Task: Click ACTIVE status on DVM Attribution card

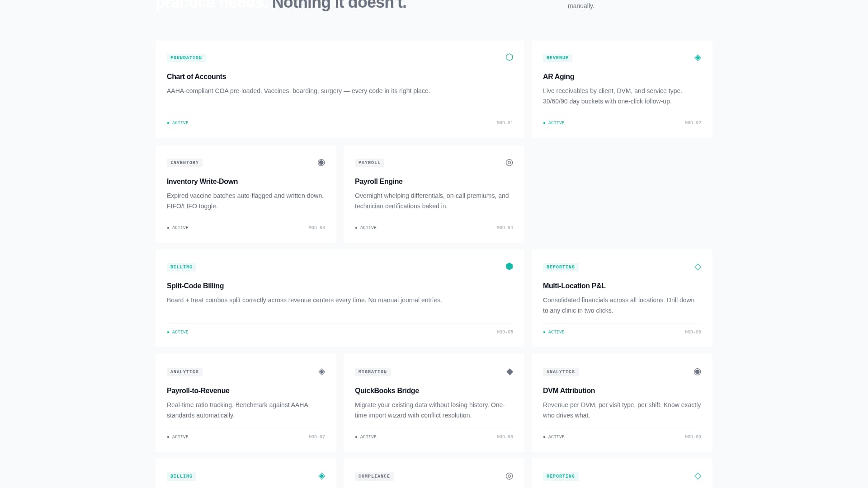Action: click(554, 437)
